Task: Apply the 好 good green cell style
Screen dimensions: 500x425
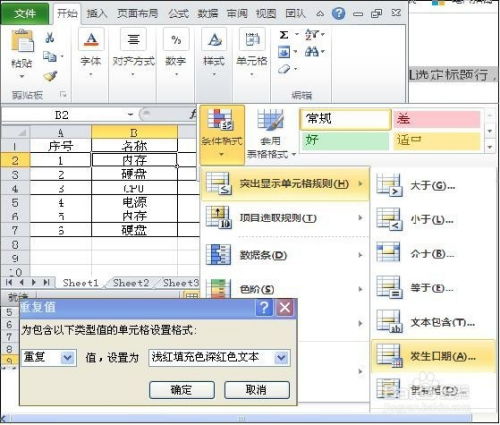Action: click(345, 141)
